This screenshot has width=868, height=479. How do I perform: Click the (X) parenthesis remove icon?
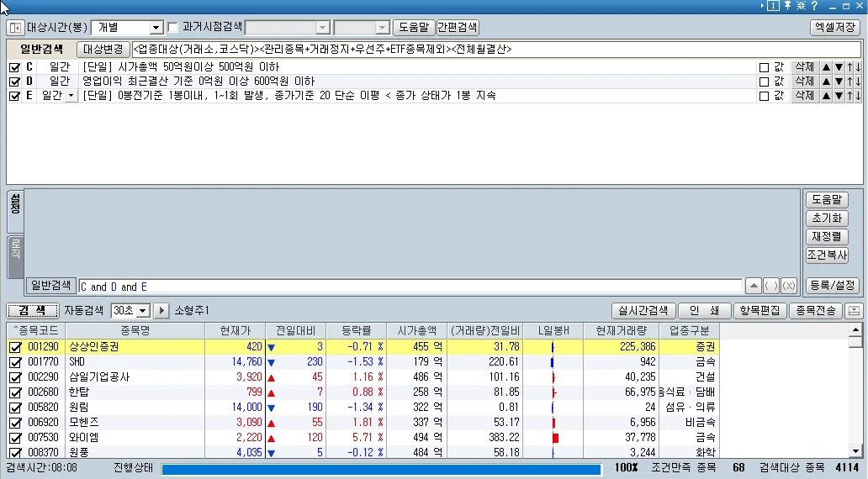pos(789,287)
